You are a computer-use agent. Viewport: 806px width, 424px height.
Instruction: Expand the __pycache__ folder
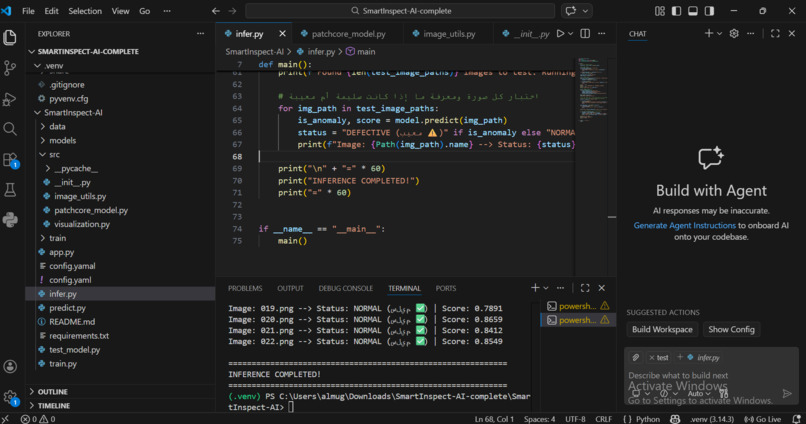coord(48,168)
